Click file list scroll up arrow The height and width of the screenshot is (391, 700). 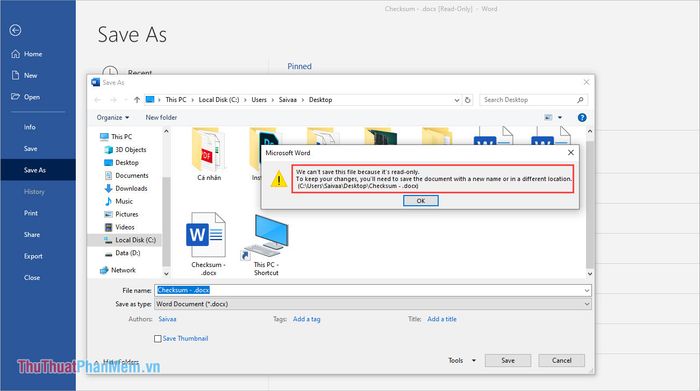(x=590, y=131)
